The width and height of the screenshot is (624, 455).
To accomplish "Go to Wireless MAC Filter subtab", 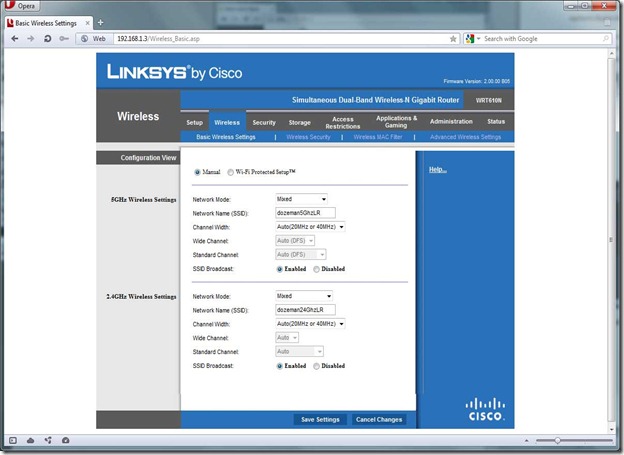I will pos(378,137).
